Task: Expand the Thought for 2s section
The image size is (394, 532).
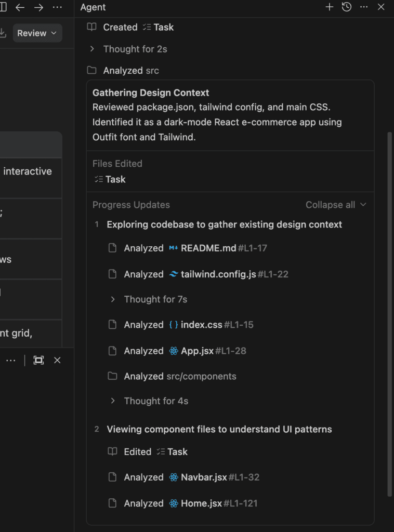Action: point(135,49)
